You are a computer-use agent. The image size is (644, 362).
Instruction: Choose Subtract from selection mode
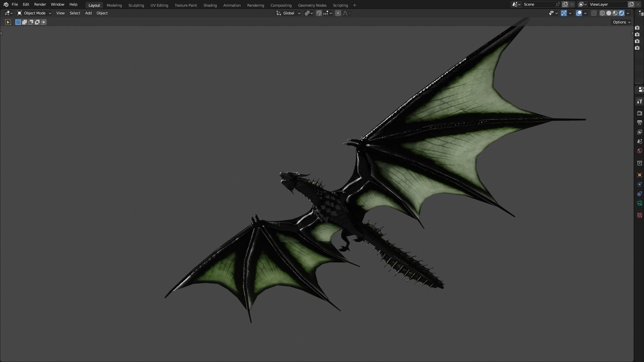[x=31, y=22]
